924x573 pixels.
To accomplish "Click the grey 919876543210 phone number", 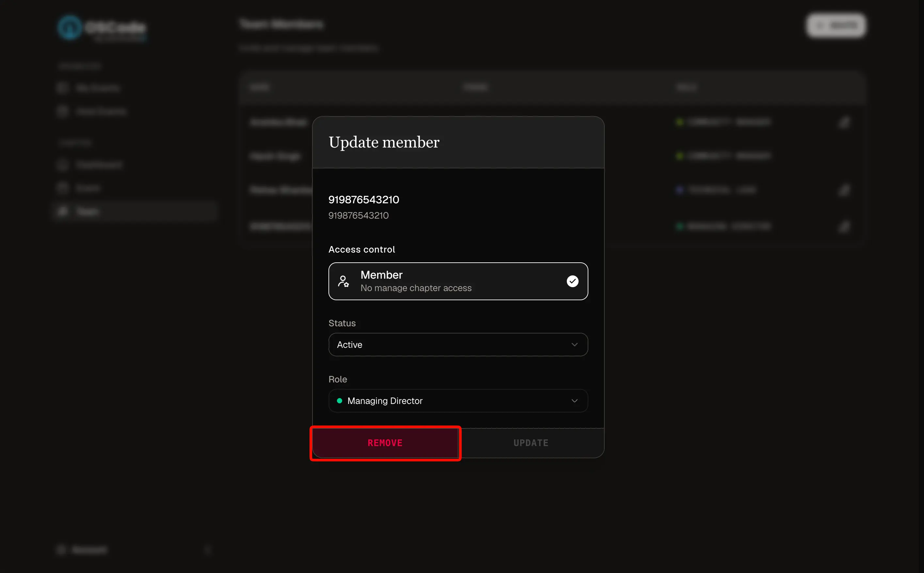I will point(358,216).
